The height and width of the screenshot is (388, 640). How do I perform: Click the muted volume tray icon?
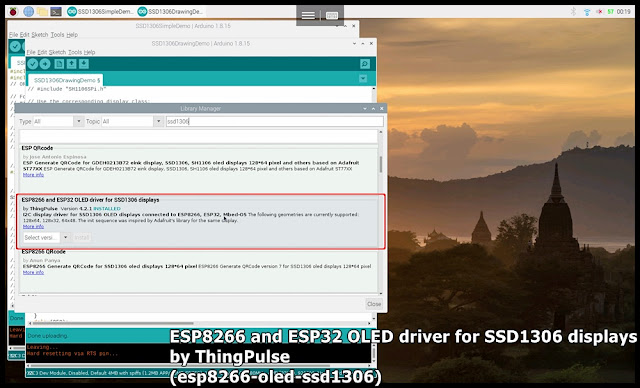tap(599, 12)
